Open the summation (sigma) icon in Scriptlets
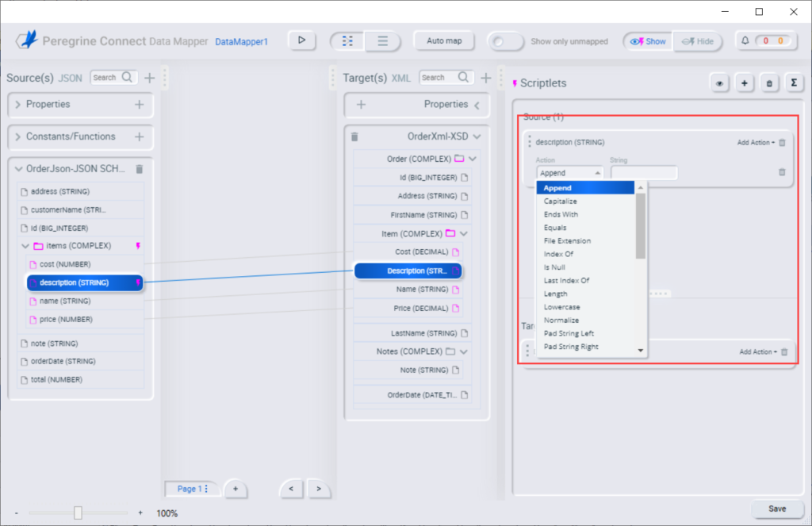 tap(795, 82)
